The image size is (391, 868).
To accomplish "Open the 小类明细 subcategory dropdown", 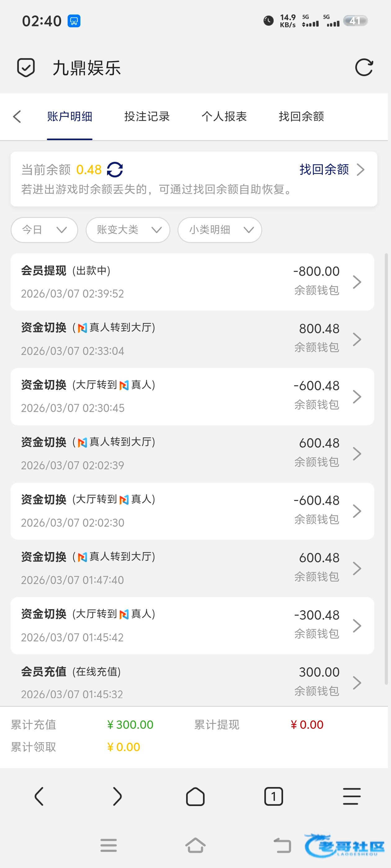I will (220, 230).
